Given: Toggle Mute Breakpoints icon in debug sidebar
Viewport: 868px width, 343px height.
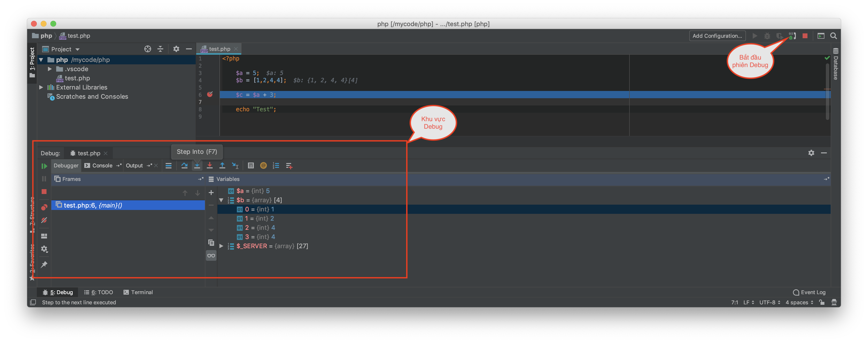Looking at the screenshot, I should tap(44, 220).
